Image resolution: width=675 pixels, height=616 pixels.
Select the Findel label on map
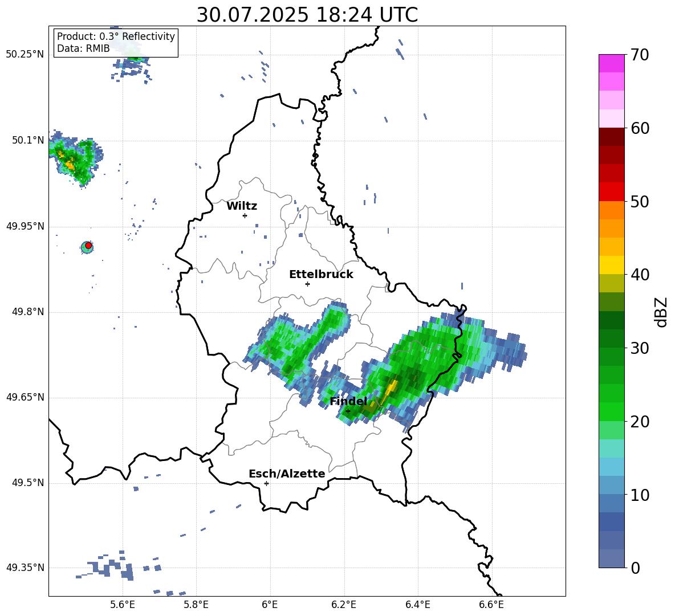[348, 401]
